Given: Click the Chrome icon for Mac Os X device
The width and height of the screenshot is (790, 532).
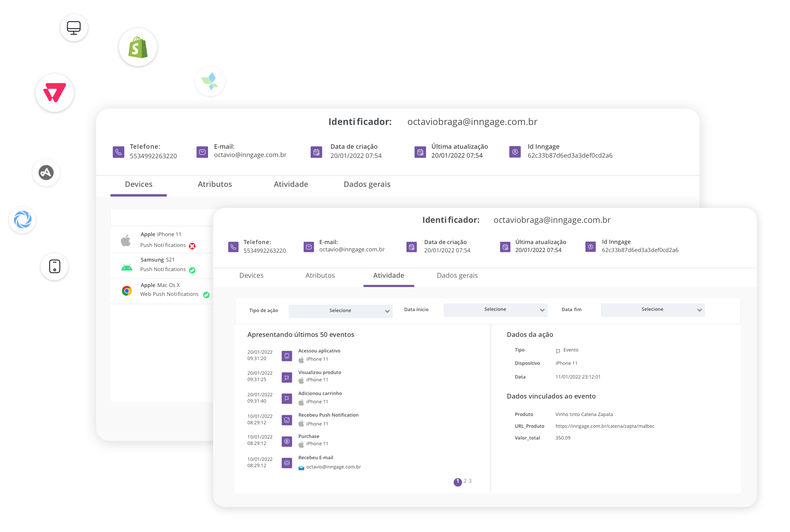Looking at the screenshot, I should 127,290.
